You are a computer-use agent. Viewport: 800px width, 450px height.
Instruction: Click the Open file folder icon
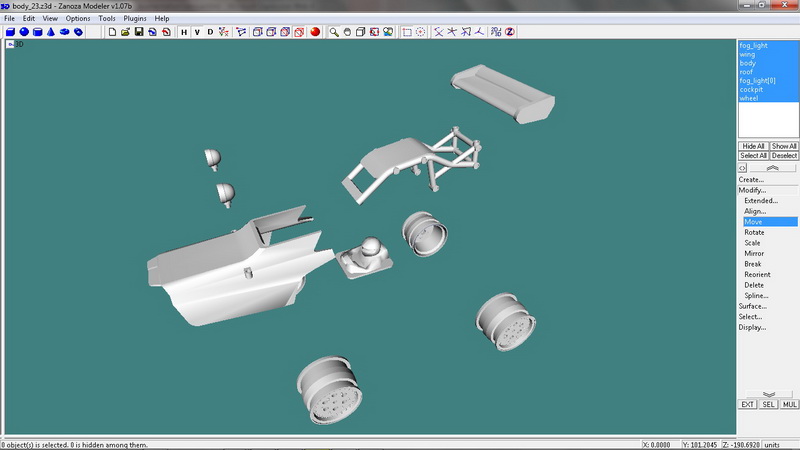125,32
